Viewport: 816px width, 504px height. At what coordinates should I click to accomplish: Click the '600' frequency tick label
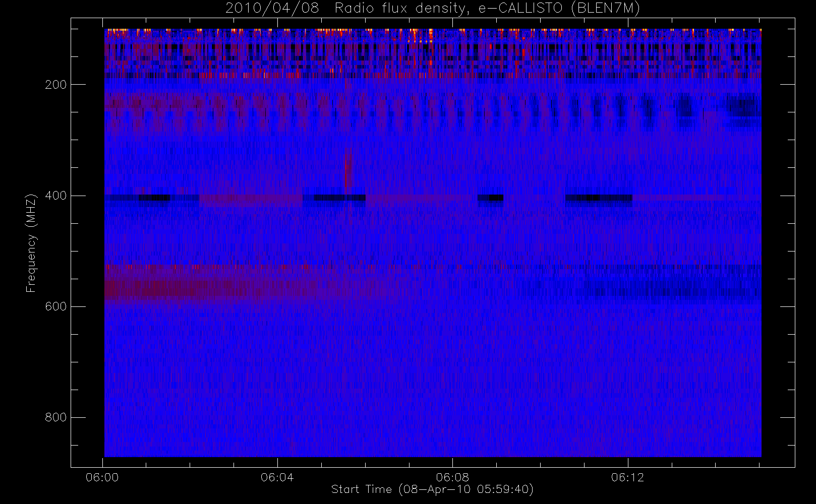tap(56, 306)
